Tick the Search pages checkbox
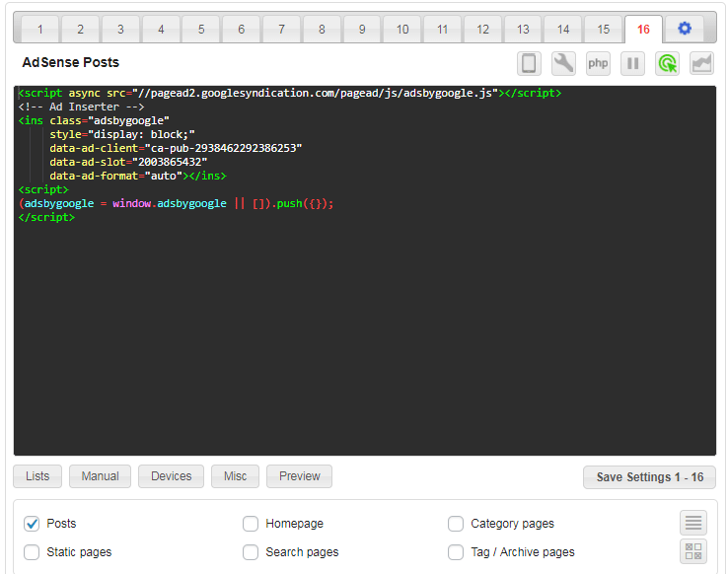The height and width of the screenshot is (574, 728). click(251, 552)
